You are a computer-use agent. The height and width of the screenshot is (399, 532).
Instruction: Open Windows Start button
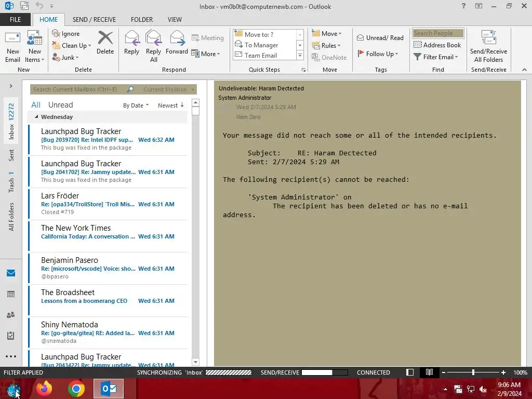(x=14, y=389)
